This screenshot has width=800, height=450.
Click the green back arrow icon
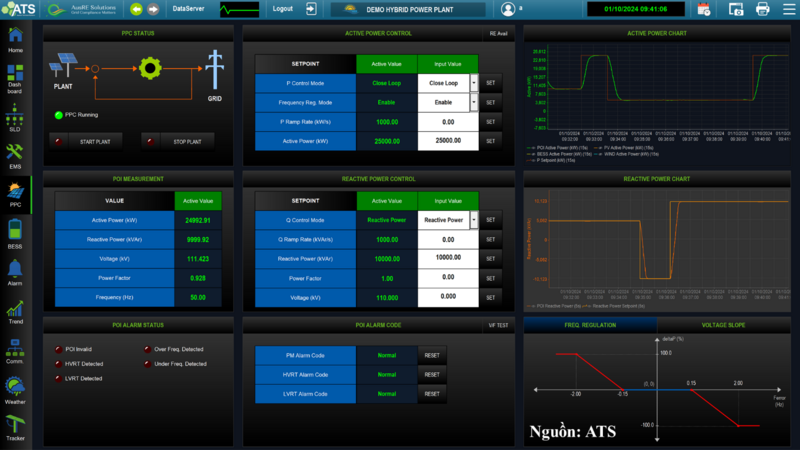(136, 9)
